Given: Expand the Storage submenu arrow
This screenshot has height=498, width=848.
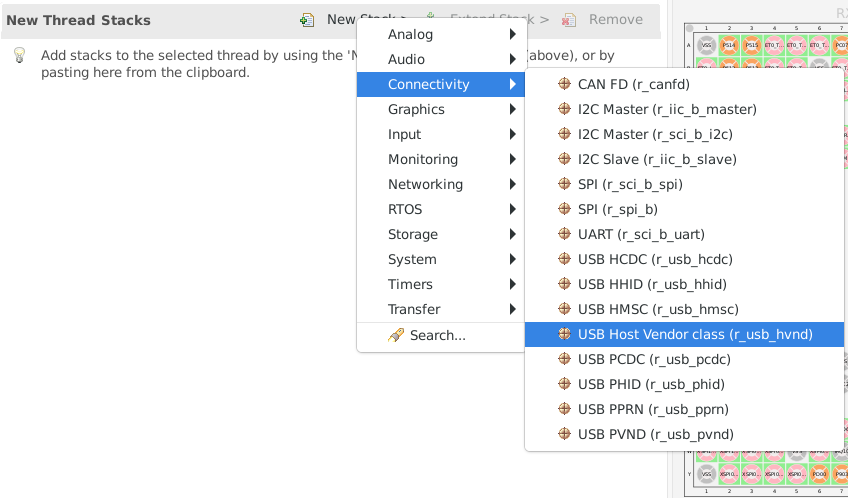Looking at the screenshot, I should [513, 234].
